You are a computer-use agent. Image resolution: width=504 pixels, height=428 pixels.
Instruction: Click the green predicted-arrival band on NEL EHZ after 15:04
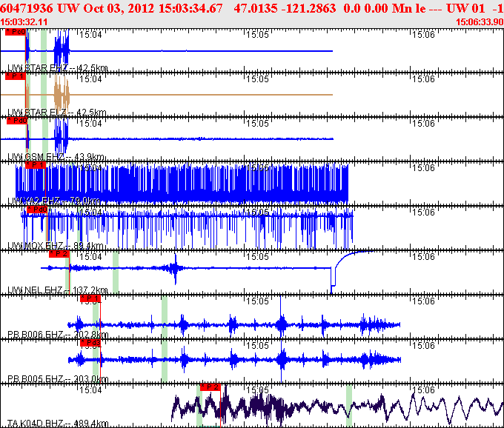point(116,272)
